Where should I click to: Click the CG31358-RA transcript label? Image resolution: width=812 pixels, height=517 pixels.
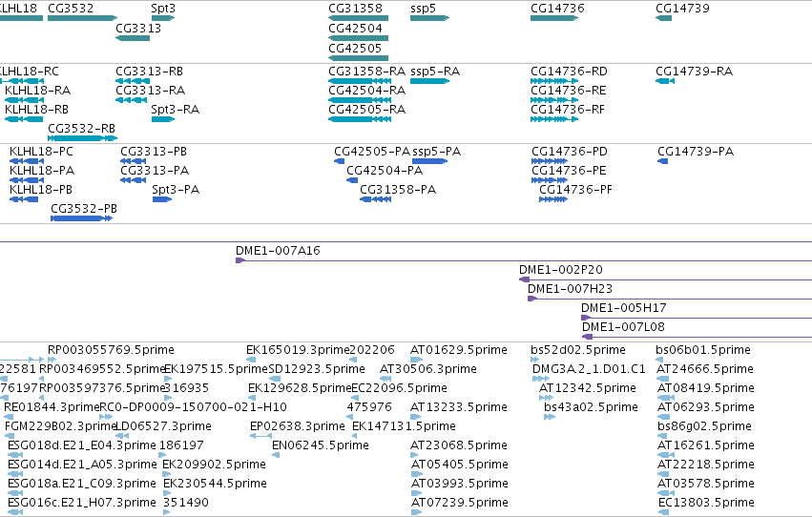[x=366, y=72]
